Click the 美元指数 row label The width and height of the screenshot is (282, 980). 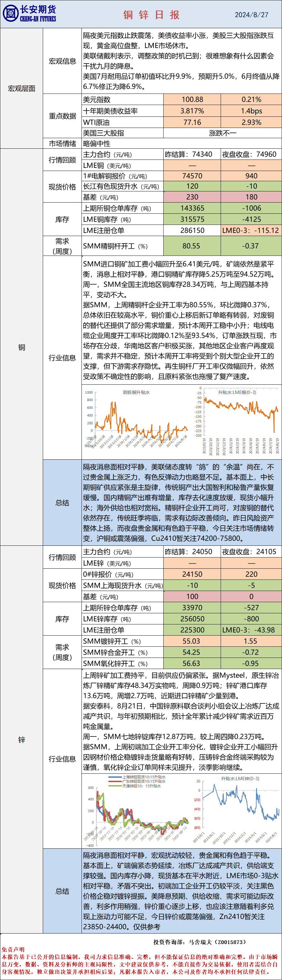point(97,99)
